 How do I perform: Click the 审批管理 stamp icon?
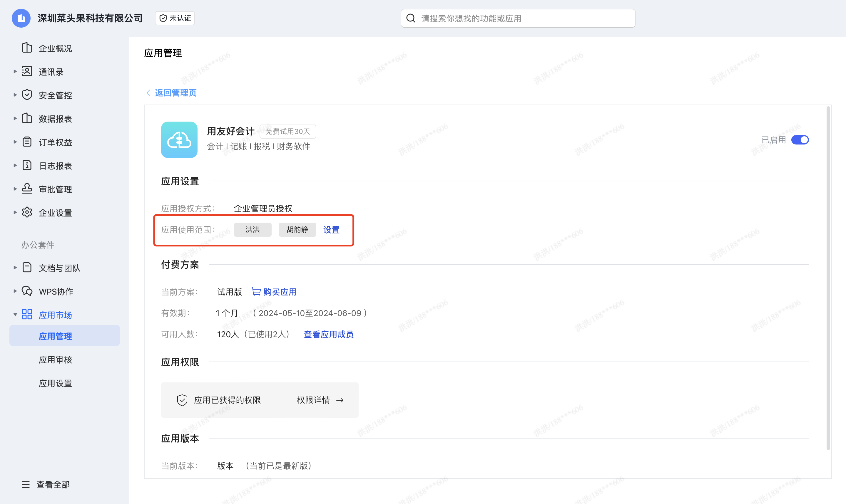pos(27,189)
